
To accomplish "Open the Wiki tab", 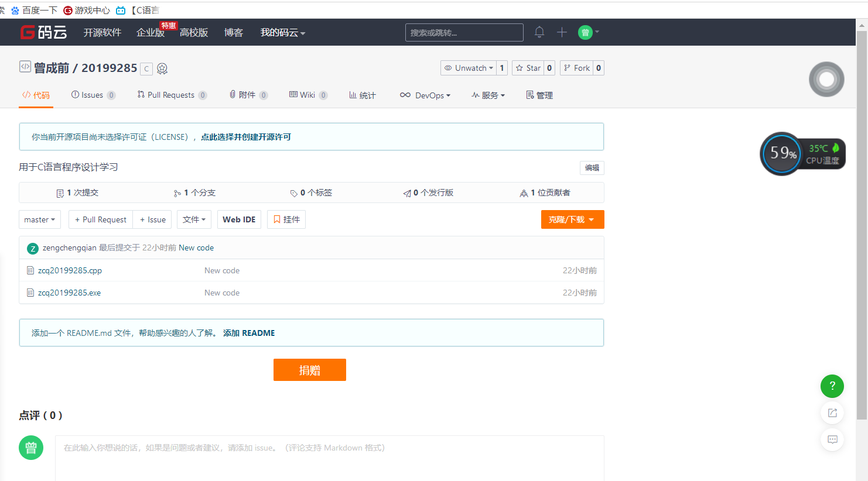I will pos(308,95).
